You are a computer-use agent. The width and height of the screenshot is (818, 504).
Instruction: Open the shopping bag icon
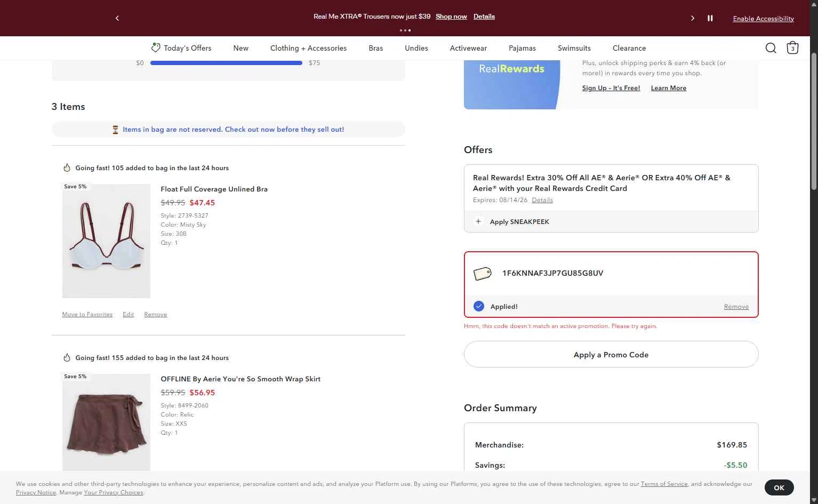point(792,48)
